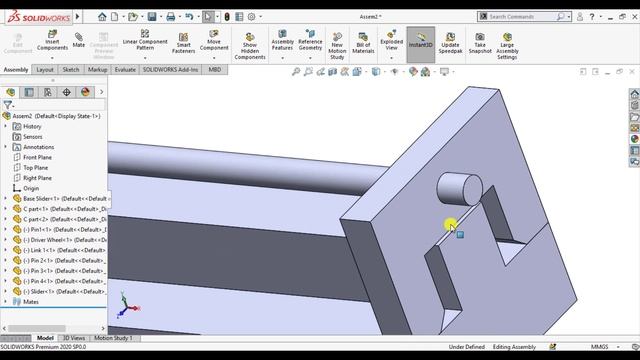Toggle Instant3D mode

point(421,44)
